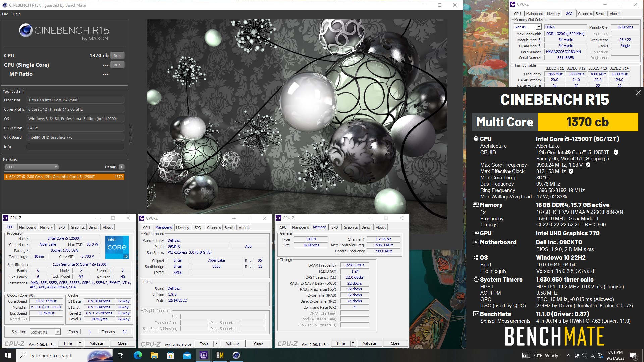Click Close in the Memory CPU-Z window
Screen dimensions: 644x362
(x=395, y=343)
